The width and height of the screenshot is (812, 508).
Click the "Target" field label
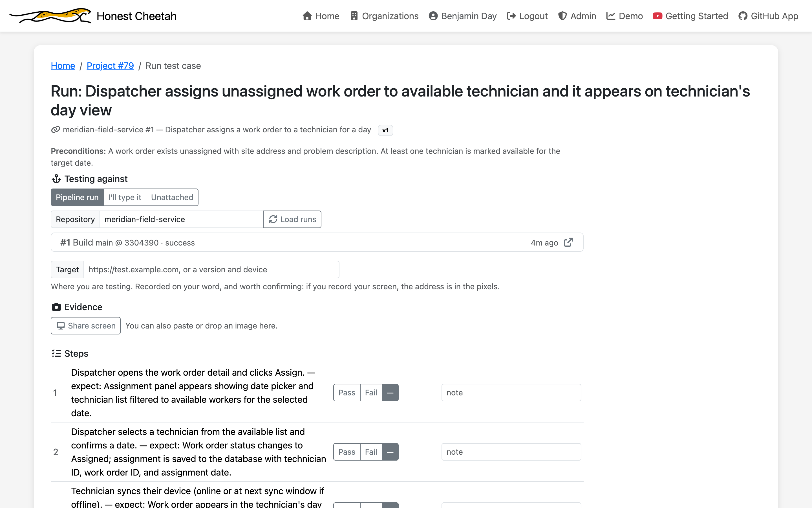[x=67, y=270]
